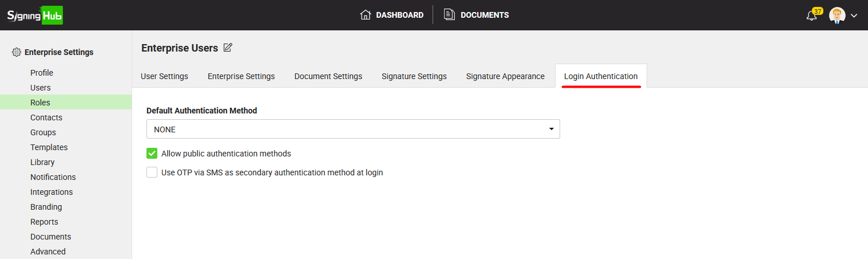868x259 pixels.
Task: Go to Users in the sidebar
Action: (x=41, y=88)
